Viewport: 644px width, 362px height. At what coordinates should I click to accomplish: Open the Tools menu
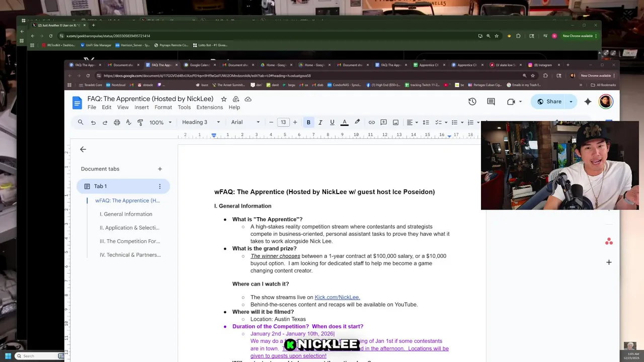(184, 108)
